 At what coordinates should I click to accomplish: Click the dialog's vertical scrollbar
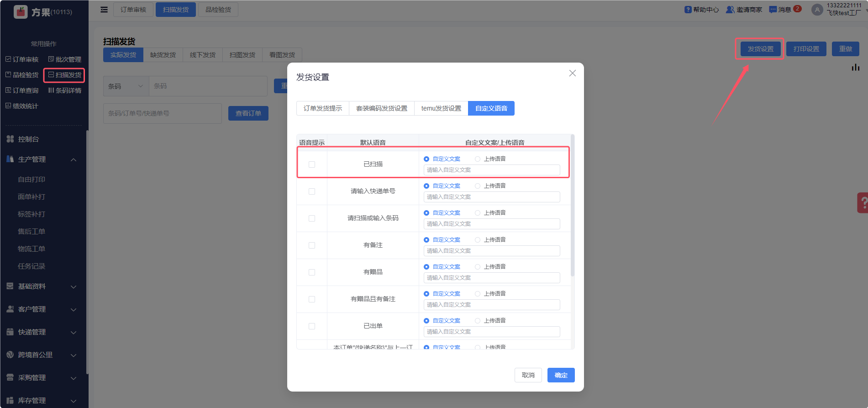[x=573, y=206]
